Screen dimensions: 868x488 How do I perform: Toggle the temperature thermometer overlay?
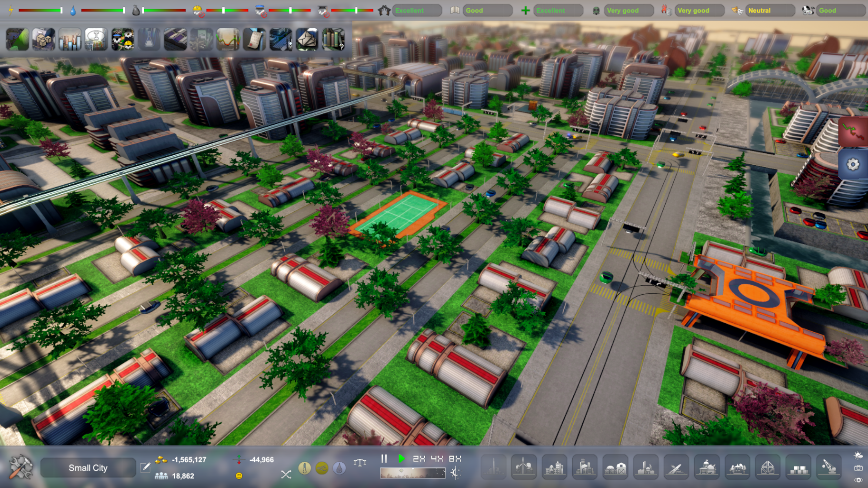pyautogui.click(x=305, y=468)
